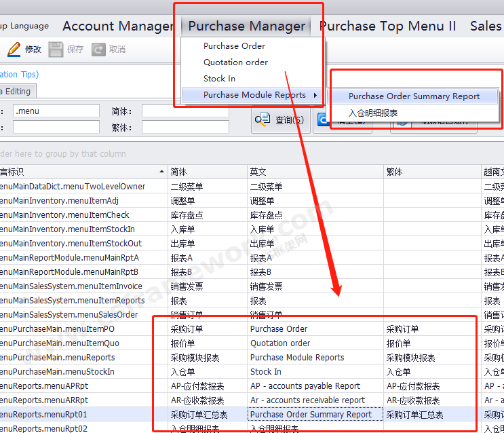Click the 简体 column header
504x433 pixels.
[178, 172]
